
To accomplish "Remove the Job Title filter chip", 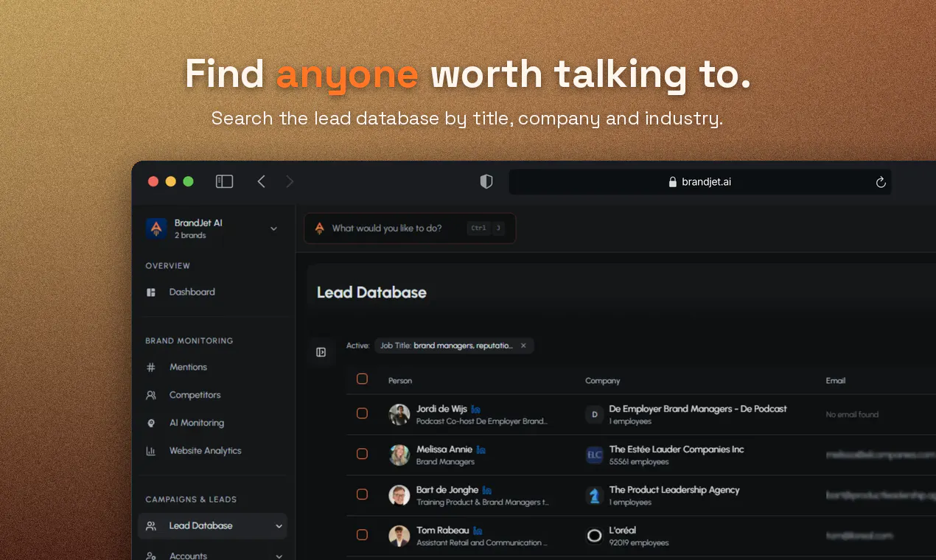I will pyautogui.click(x=523, y=346).
